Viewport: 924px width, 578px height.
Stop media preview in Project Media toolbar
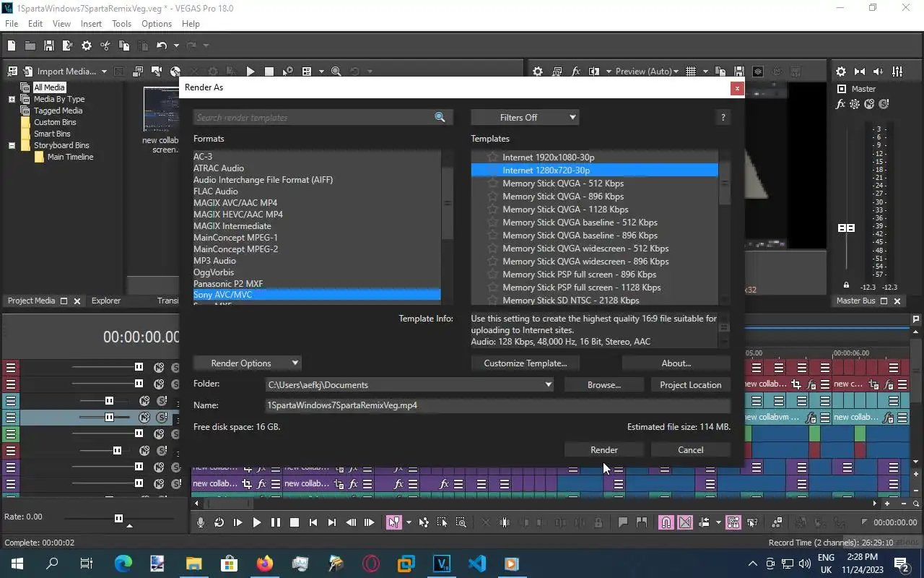coord(269,72)
